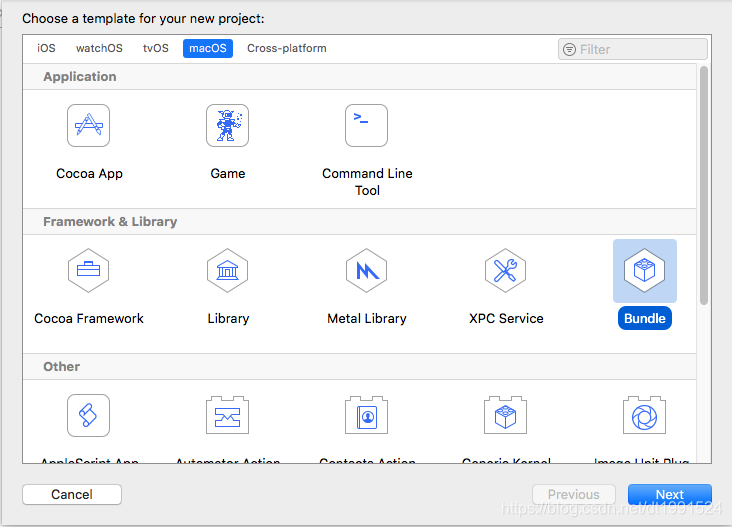Click the "Cocoa App" label
732x527 pixels.
(89, 174)
